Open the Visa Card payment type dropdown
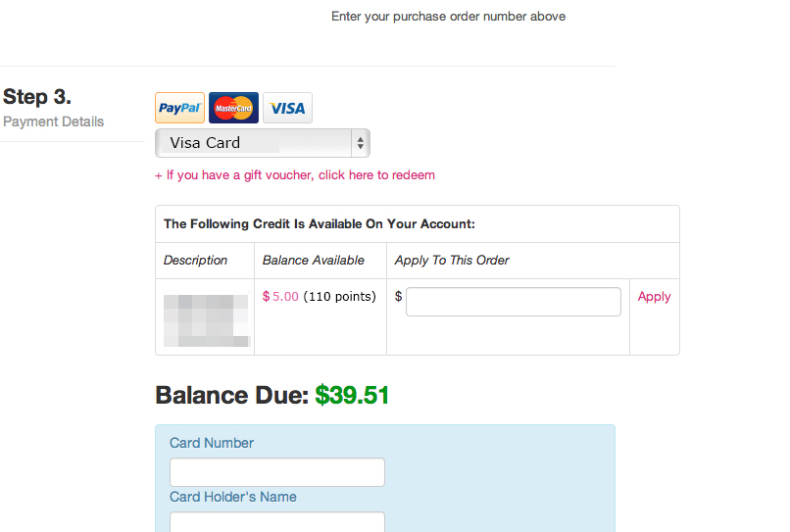Screen dimensions: 790x532 click(263, 143)
